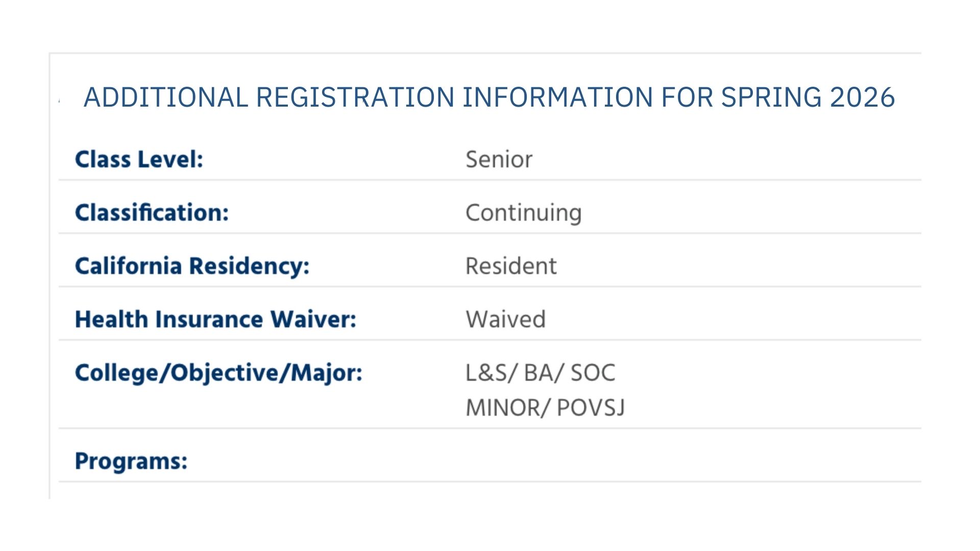This screenshot has height=551, width=980.
Task: Click the word SPRING in the heading
Action: point(771,97)
